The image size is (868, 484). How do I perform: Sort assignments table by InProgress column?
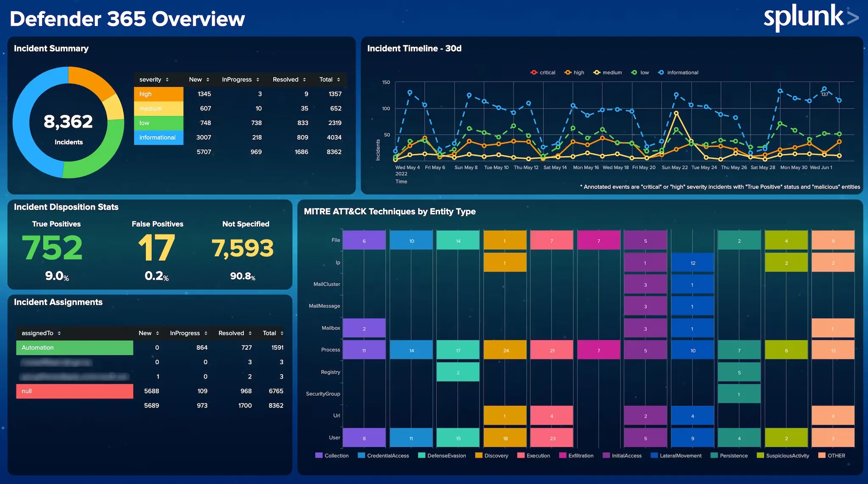[189, 333]
